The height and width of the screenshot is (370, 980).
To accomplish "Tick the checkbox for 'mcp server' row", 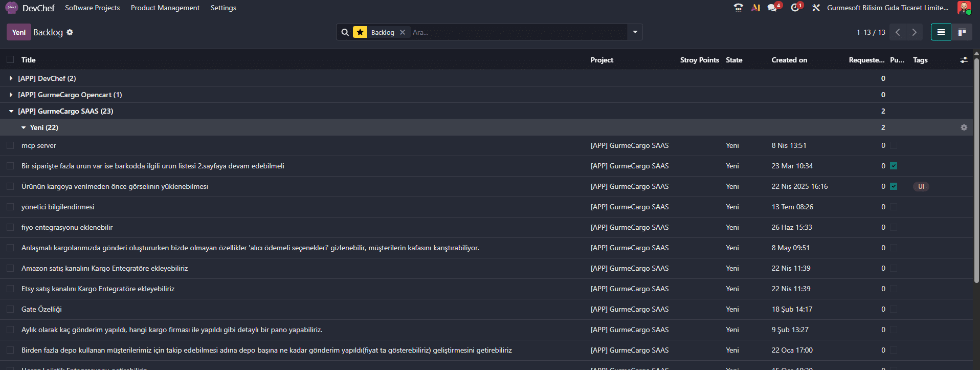I will point(10,145).
